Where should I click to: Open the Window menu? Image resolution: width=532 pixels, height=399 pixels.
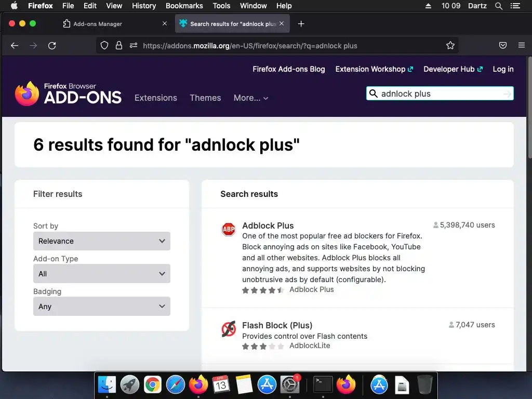click(x=254, y=6)
